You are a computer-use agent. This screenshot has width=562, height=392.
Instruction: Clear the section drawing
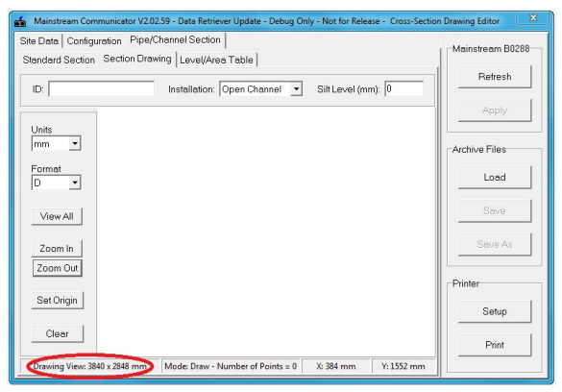57,333
